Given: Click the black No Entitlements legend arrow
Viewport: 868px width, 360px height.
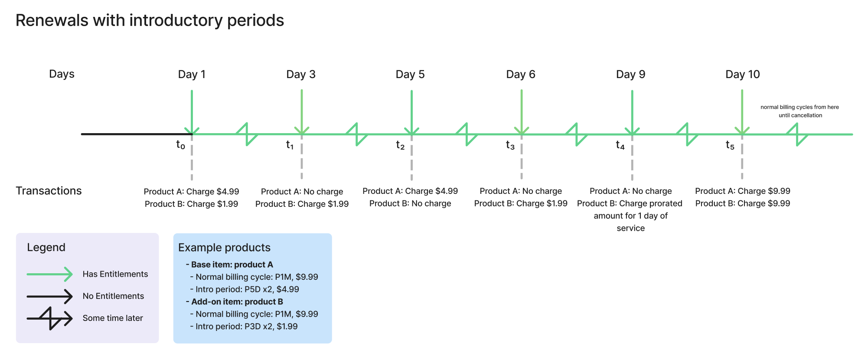Looking at the screenshot, I should [49, 296].
